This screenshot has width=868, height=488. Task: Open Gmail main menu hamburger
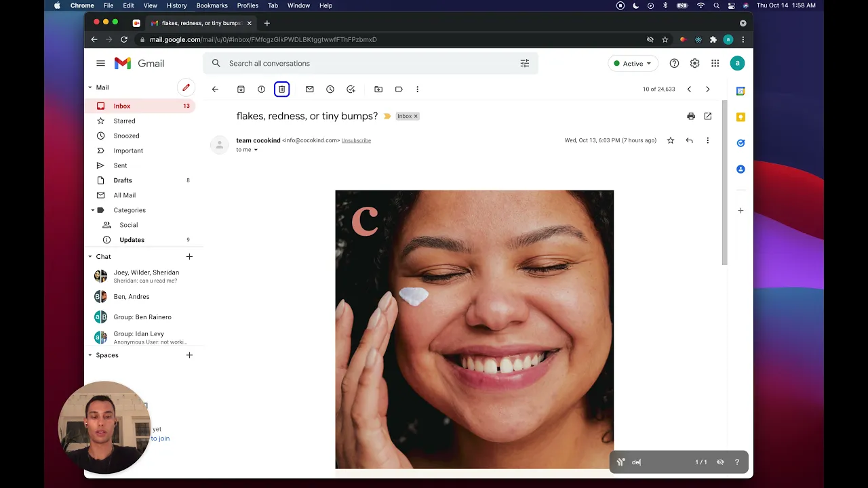[x=100, y=63]
